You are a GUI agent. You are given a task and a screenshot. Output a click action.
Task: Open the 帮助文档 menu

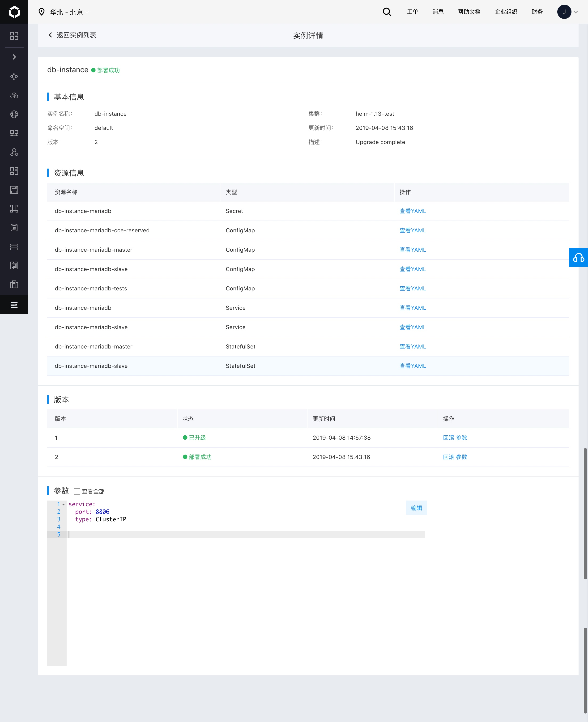point(469,12)
